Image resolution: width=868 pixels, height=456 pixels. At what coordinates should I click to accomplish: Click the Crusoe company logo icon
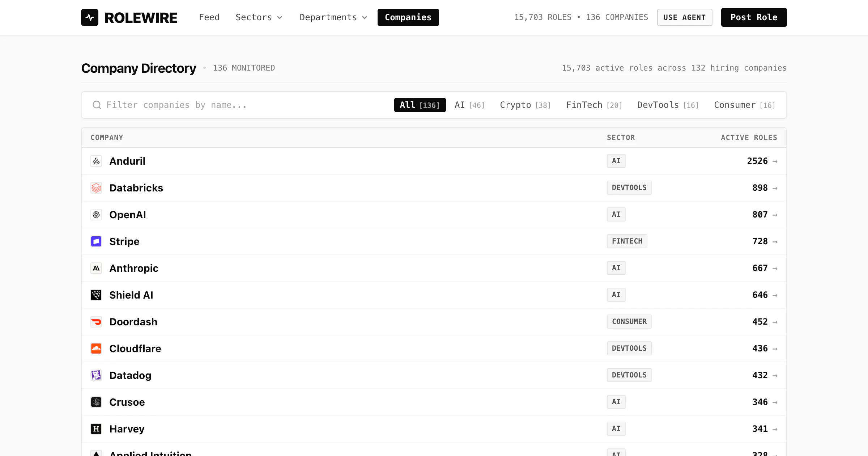(96, 402)
